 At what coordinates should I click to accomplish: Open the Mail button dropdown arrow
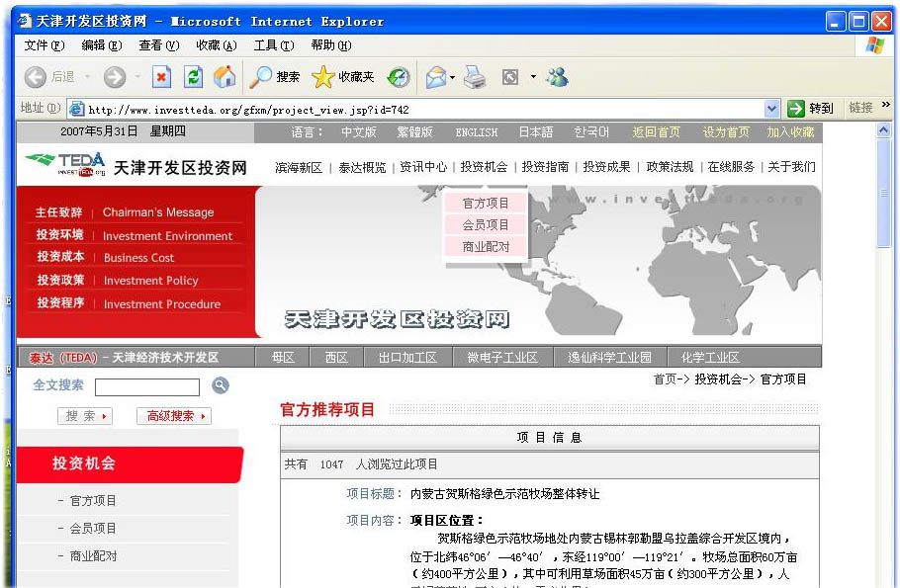coord(452,77)
